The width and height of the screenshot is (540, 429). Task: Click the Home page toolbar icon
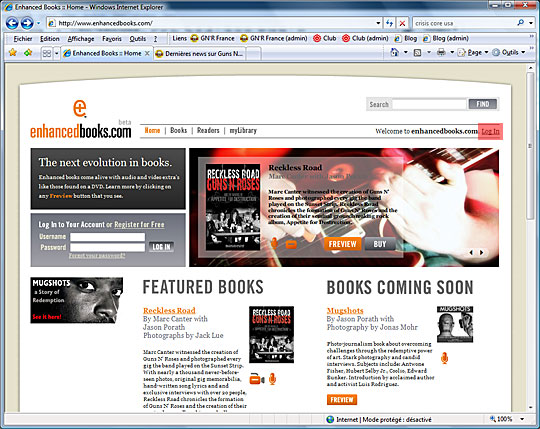tap(395, 53)
